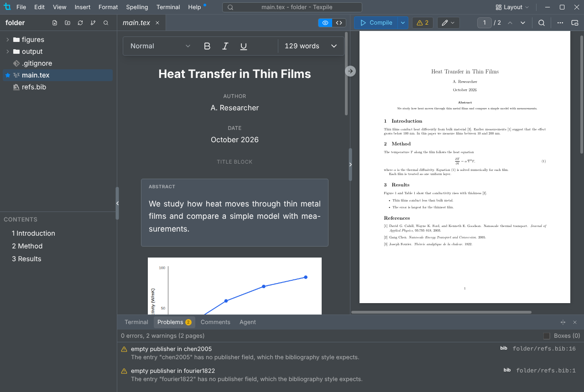Click the new folder icon
Screen dimensions: 584x392
coord(68,23)
